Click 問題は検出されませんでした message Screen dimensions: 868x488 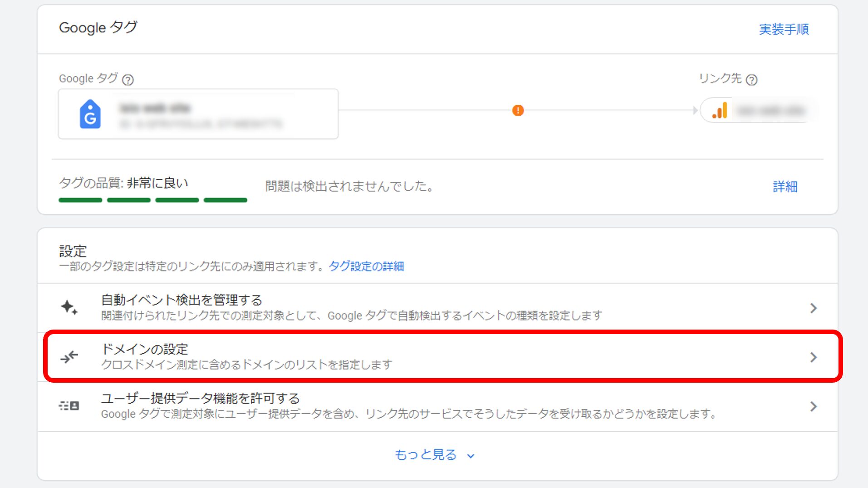pyautogui.click(x=349, y=186)
